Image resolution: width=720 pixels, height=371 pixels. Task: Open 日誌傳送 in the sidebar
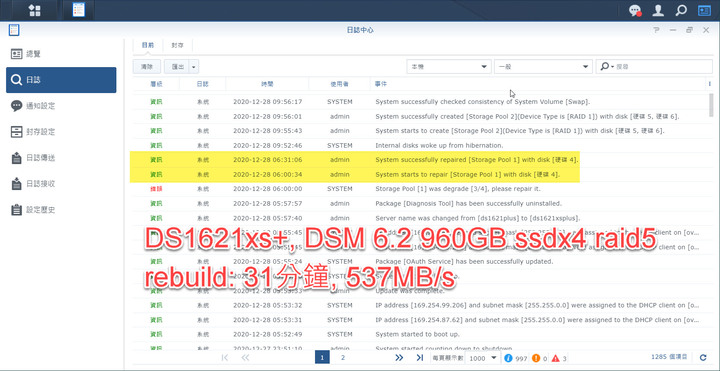tap(61, 158)
